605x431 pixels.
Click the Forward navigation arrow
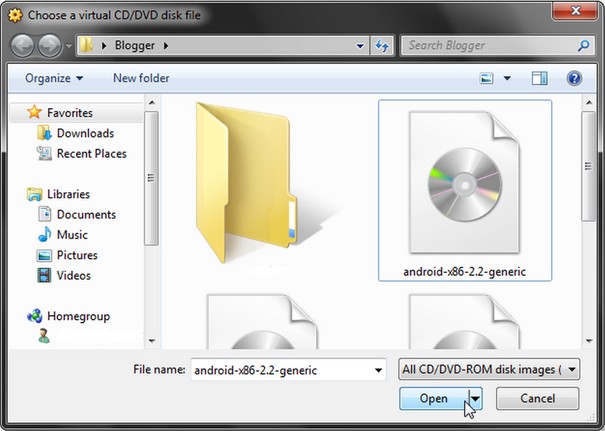point(49,46)
